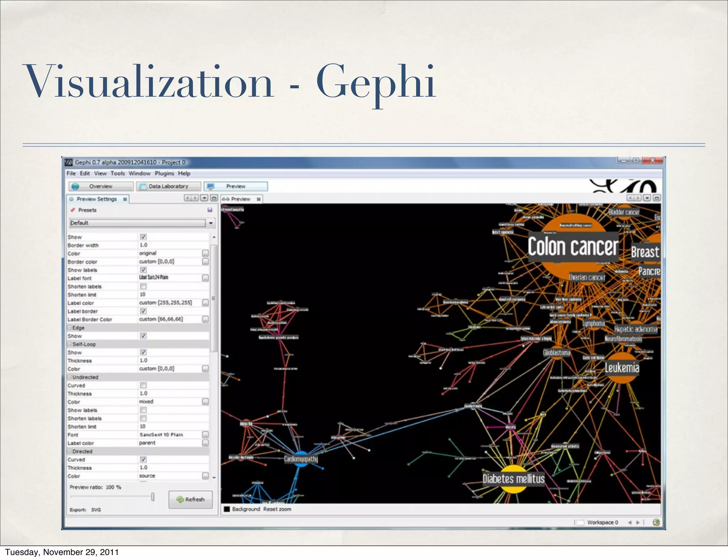
Task: Click the Reset zoom link
Action: 277,509
